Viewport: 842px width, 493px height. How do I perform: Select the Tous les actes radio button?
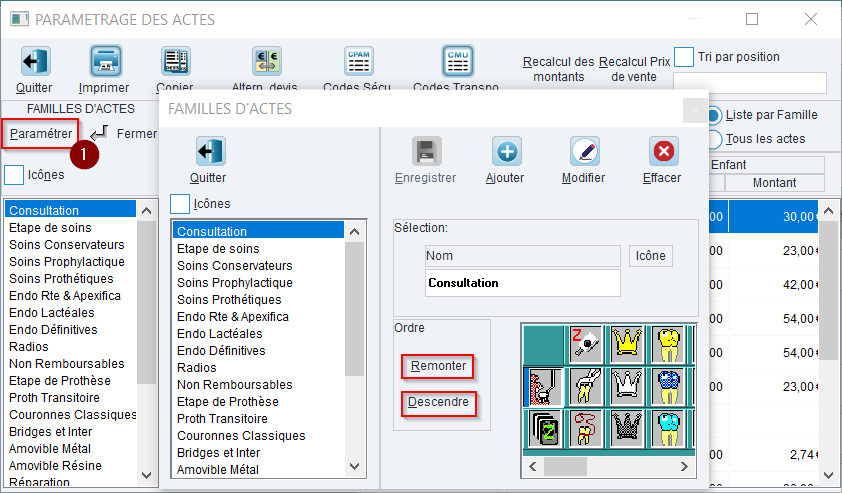click(x=714, y=139)
